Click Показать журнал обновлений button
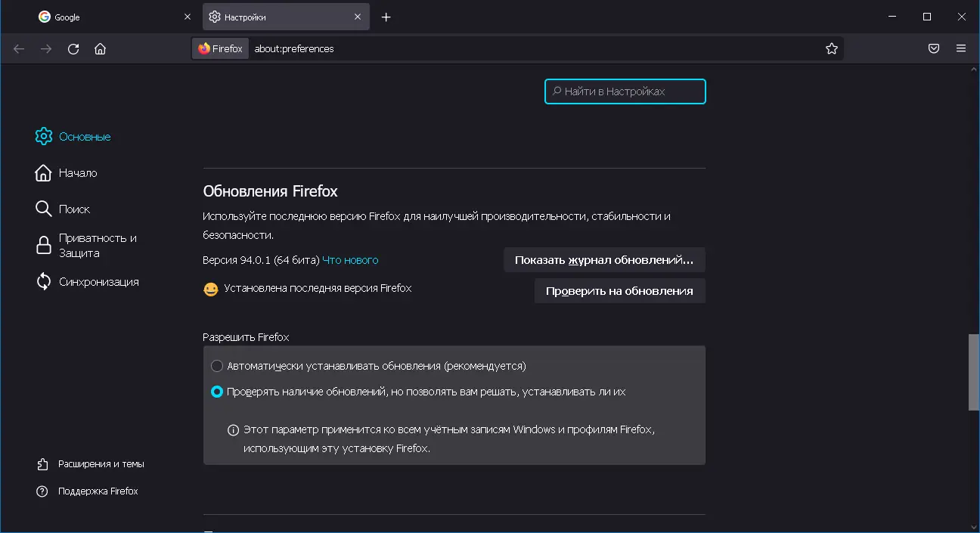Viewport: 980px width, 533px height. tap(603, 260)
